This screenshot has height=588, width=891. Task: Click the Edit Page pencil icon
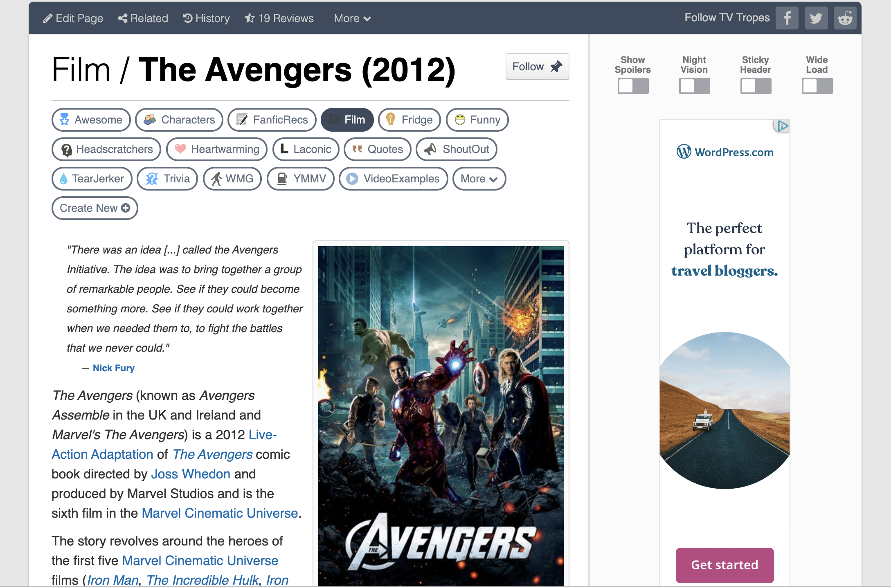coord(47,18)
